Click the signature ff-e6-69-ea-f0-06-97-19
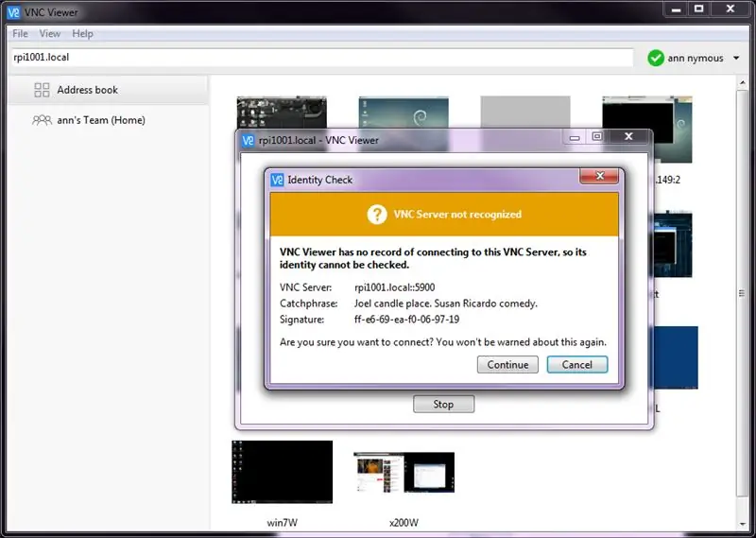756x538 pixels. (406, 320)
